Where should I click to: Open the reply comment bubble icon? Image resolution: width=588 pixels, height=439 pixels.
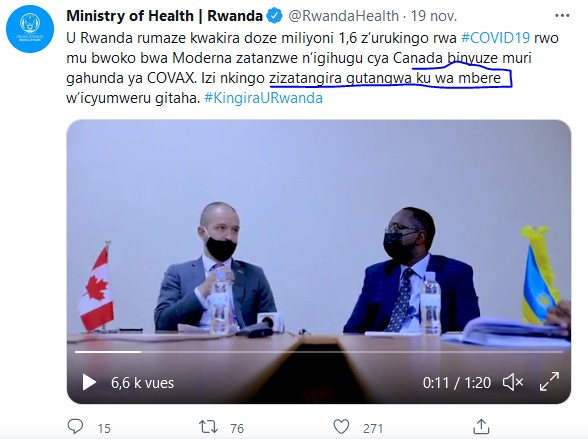(75, 427)
